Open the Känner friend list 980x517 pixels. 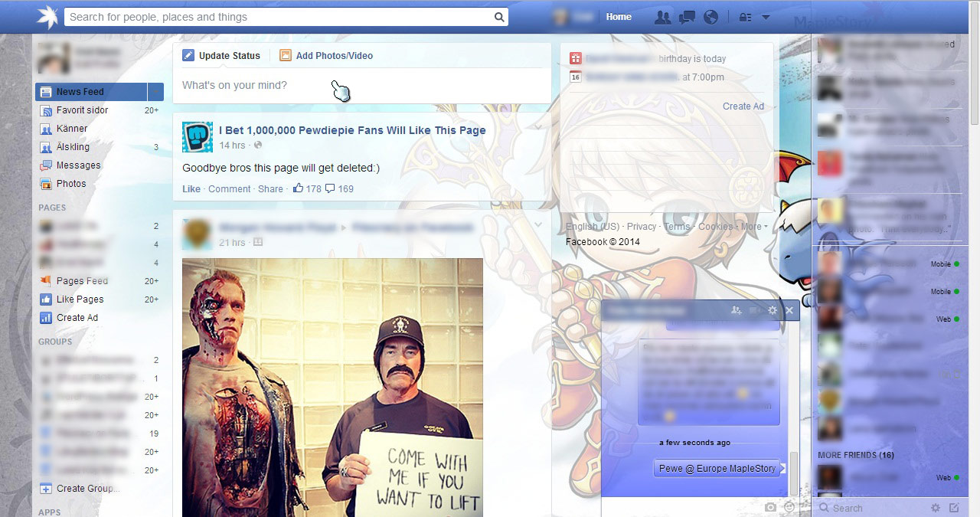(x=72, y=129)
